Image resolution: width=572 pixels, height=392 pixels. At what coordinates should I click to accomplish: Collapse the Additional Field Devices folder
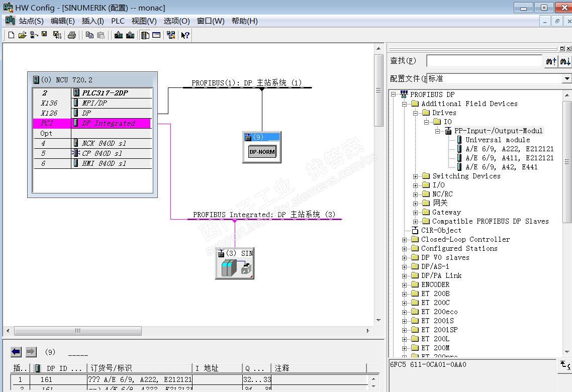[x=404, y=104]
